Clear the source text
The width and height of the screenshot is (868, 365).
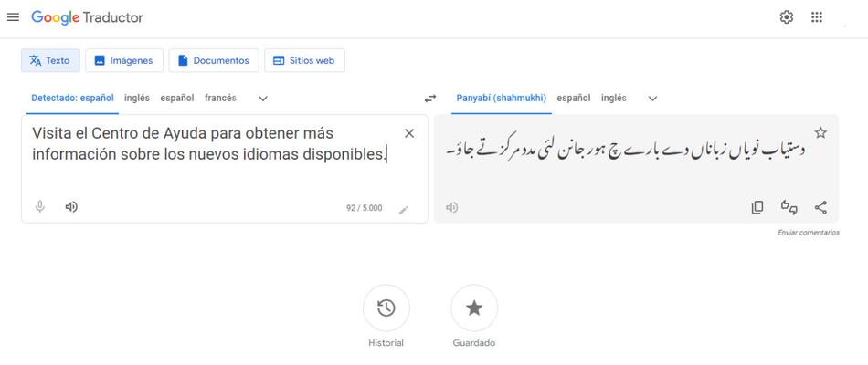[409, 133]
